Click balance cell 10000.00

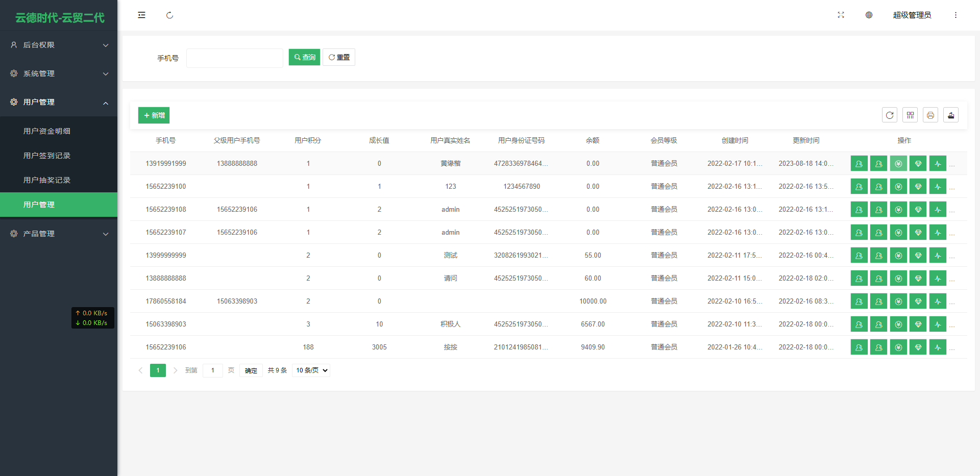click(593, 302)
